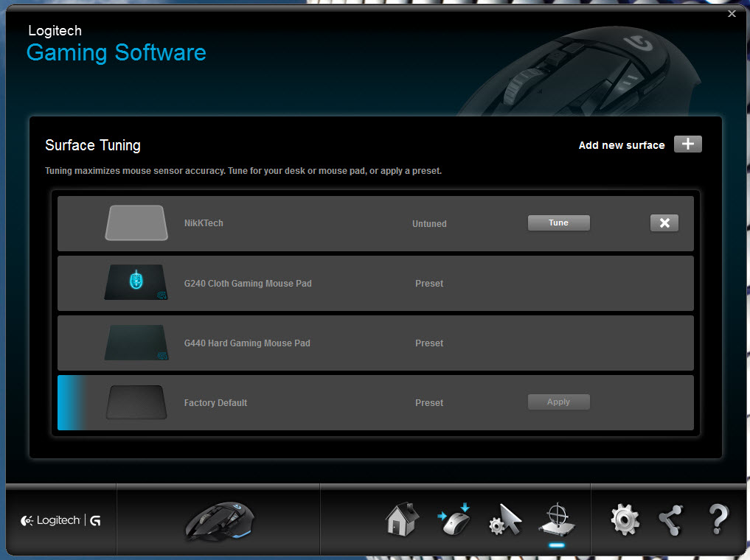Screen dimensions: 750x560
Task: Select G240 Cloth Gaming Mouse Pad row
Action: pyautogui.click(x=375, y=284)
